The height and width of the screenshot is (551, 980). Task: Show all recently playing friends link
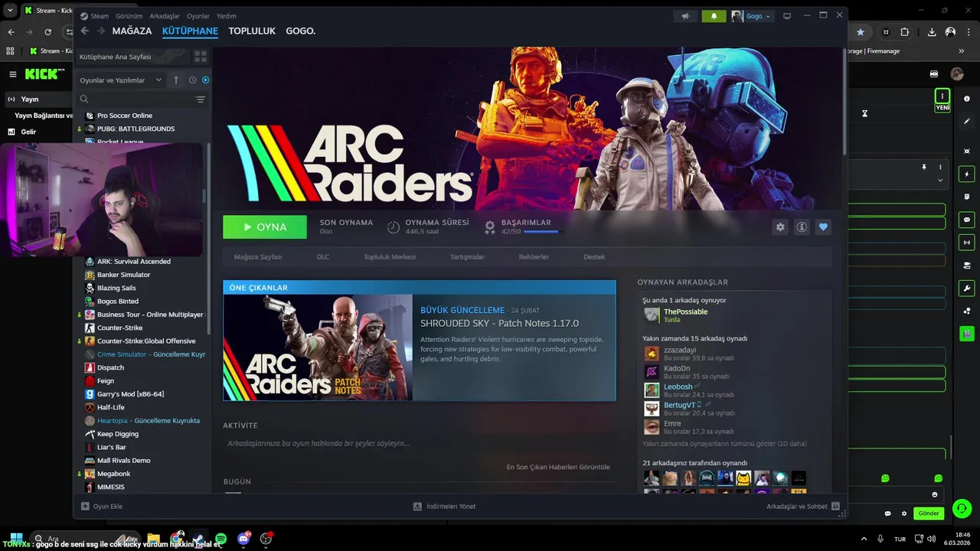click(724, 444)
